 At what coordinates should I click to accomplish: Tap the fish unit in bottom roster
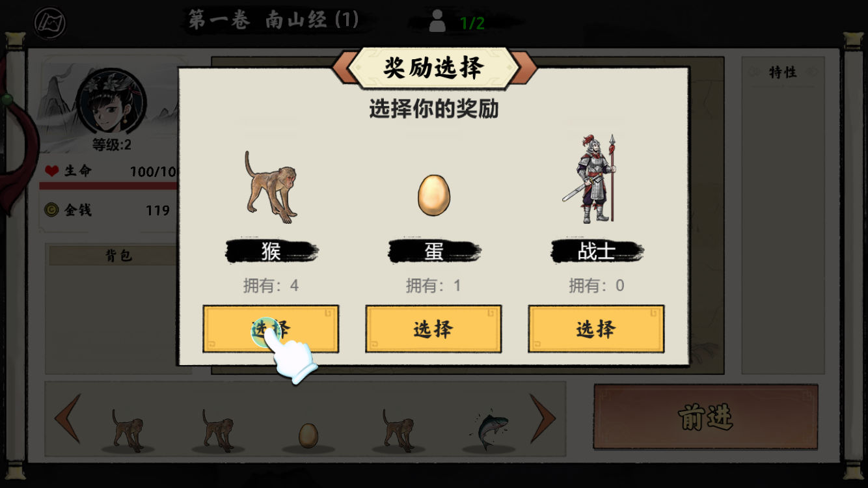pos(488,429)
